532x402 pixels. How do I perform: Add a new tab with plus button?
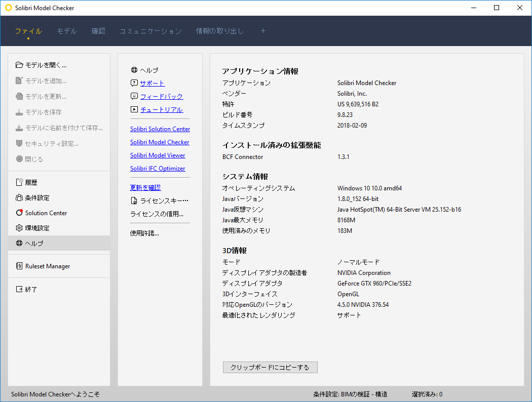pos(263,31)
